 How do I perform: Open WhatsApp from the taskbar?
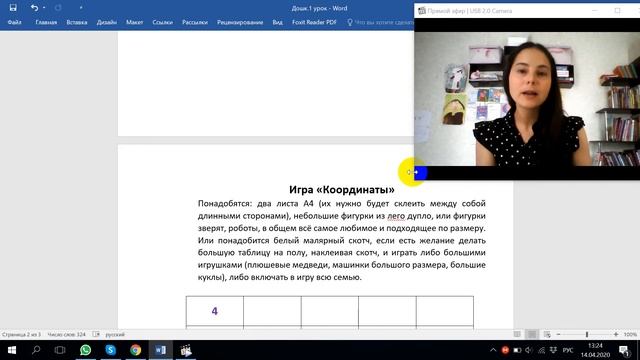click(85, 350)
